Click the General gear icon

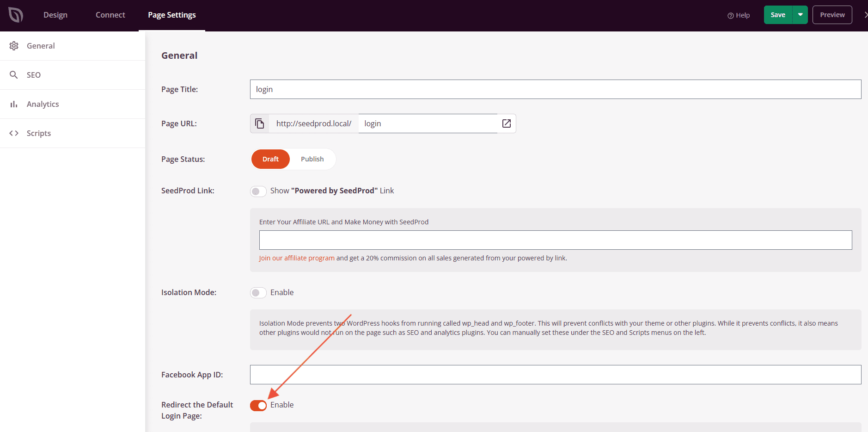14,46
